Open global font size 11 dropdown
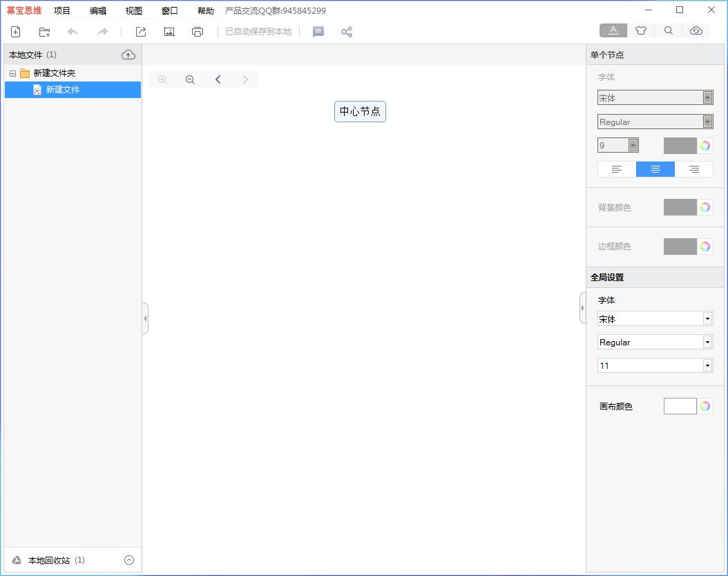 707,365
